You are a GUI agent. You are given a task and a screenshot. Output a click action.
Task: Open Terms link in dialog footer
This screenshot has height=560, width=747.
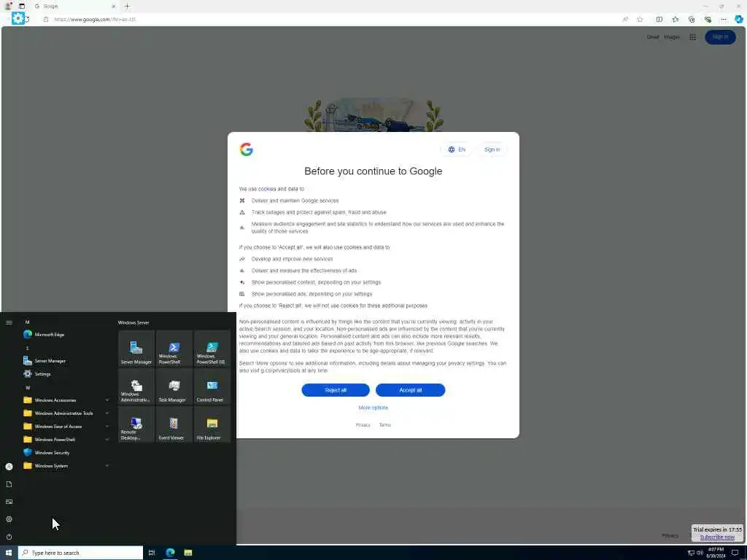coord(385,425)
